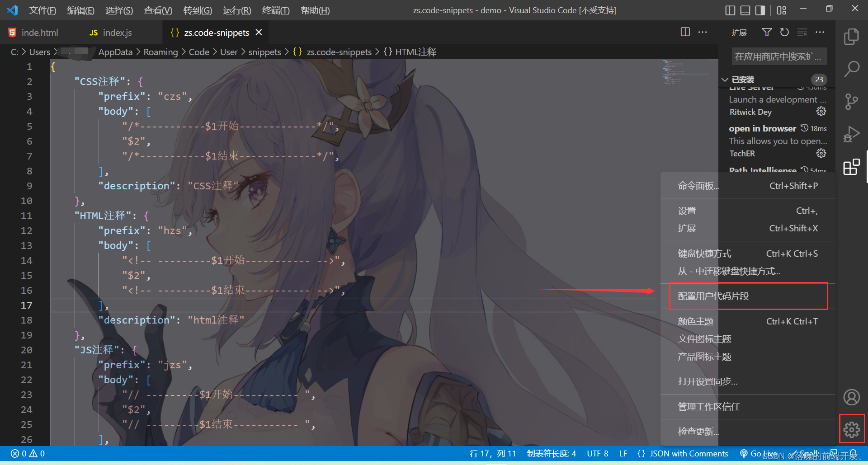Image resolution: width=868 pixels, height=465 pixels.
Task: Open the Explorer view in activity bar
Action: [x=851, y=37]
